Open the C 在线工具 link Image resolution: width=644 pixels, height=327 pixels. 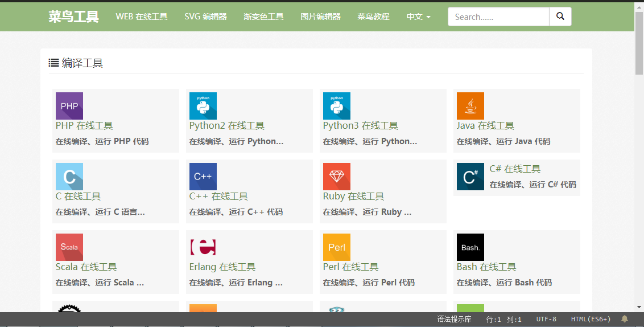click(x=78, y=197)
